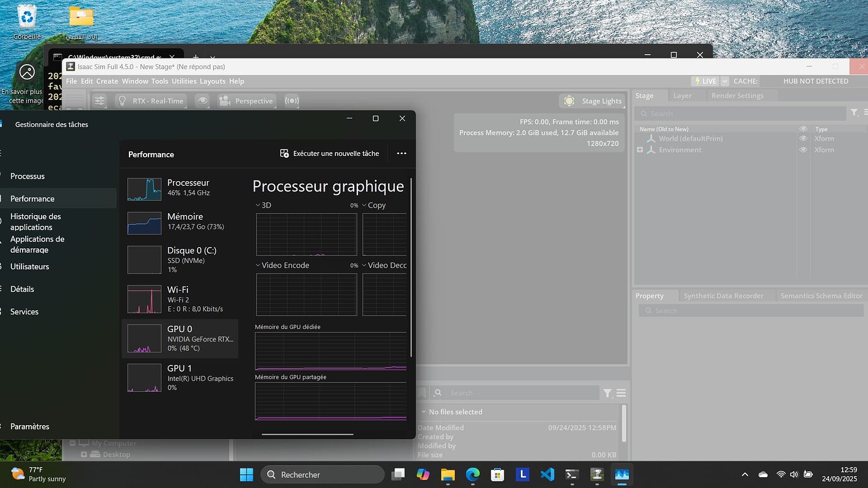This screenshot has height=488, width=868.
Task: Open the filter icon in Stage search bar
Action: (854, 112)
